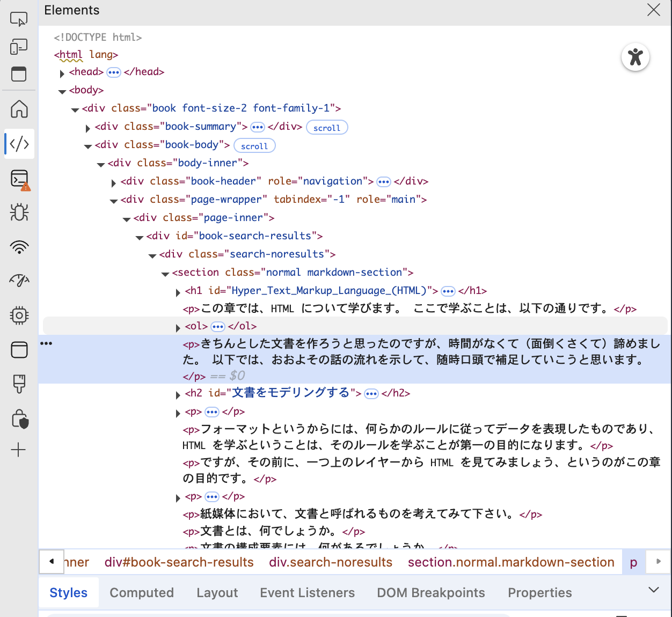Open the Style Editor paint brush panel
This screenshot has width=672, height=617.
coord(19,382)
